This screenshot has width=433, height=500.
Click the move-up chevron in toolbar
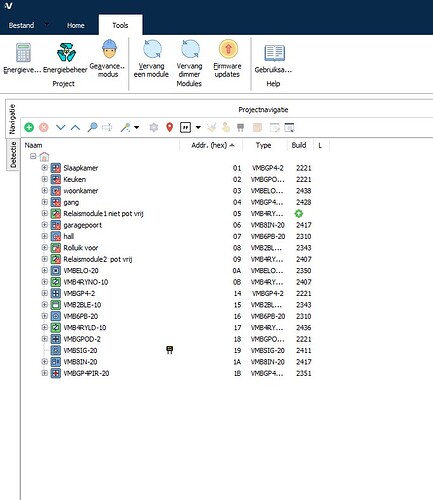(x=76, y=127)
